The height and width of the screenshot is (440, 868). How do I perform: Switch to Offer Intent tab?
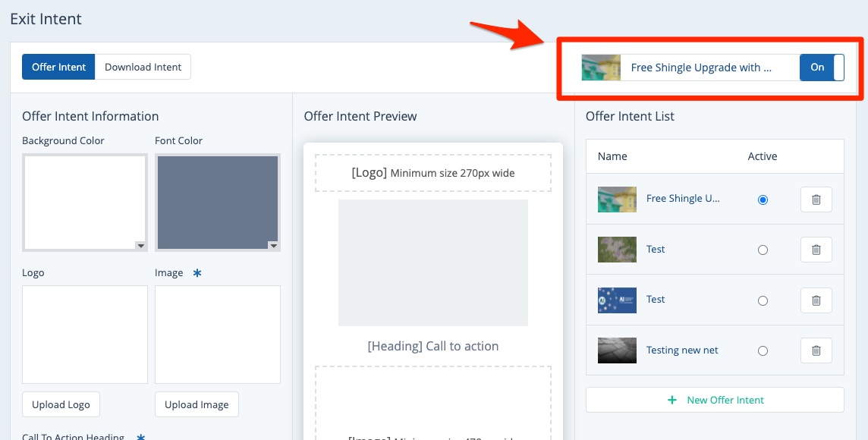tap(58, 67)
